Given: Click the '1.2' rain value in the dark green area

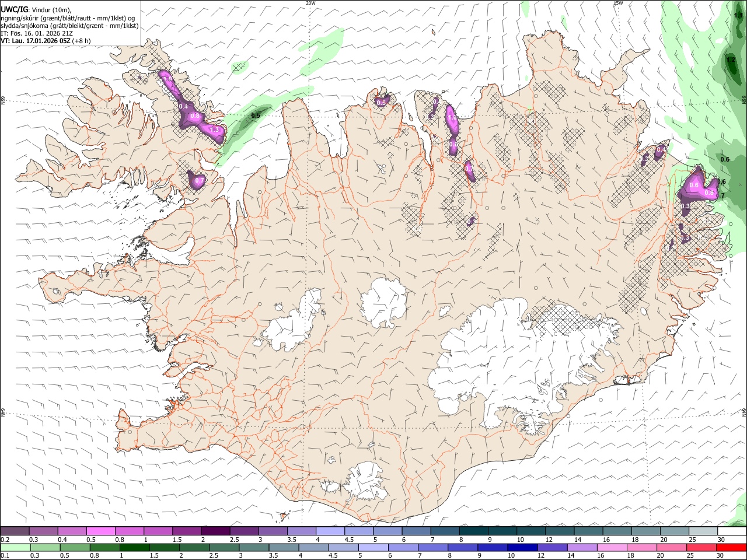Looking at the screenshot, I should pos(731,60).
